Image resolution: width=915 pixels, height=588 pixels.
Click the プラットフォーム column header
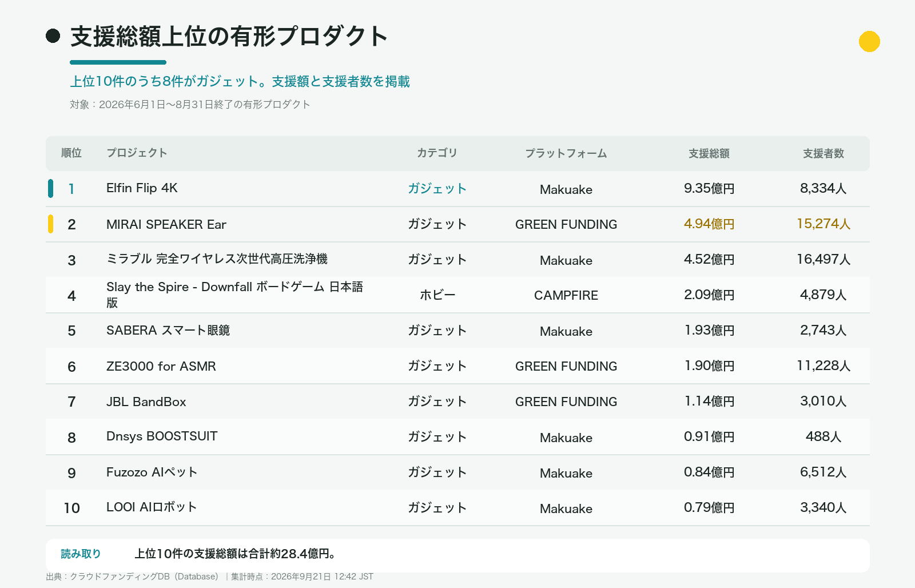tap(566, 153)
